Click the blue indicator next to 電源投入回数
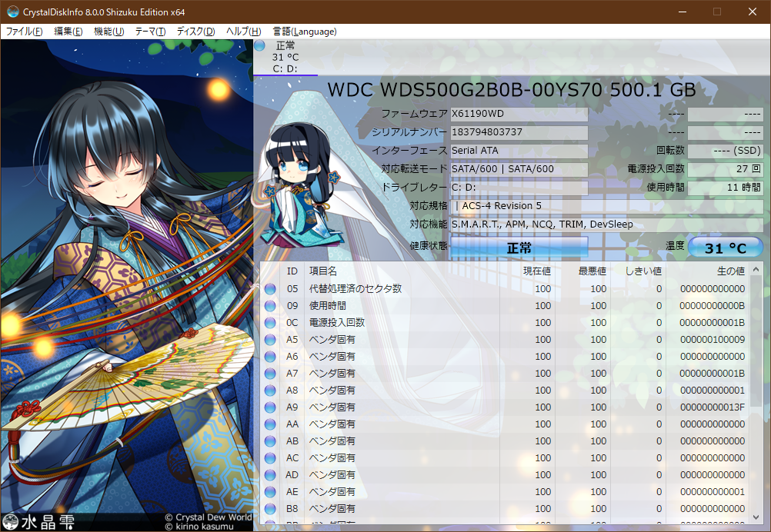Image resolution: width=771 pixels, height=532 pixels. point(269,322)
